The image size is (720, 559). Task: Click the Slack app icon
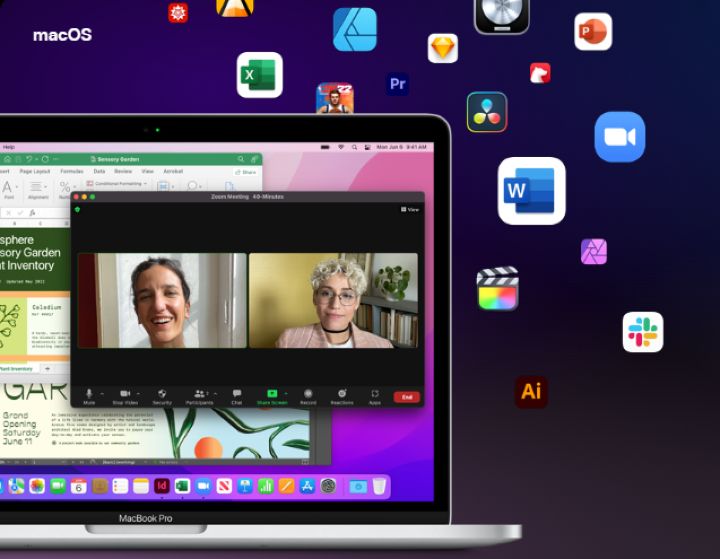[x=642, y=332]
